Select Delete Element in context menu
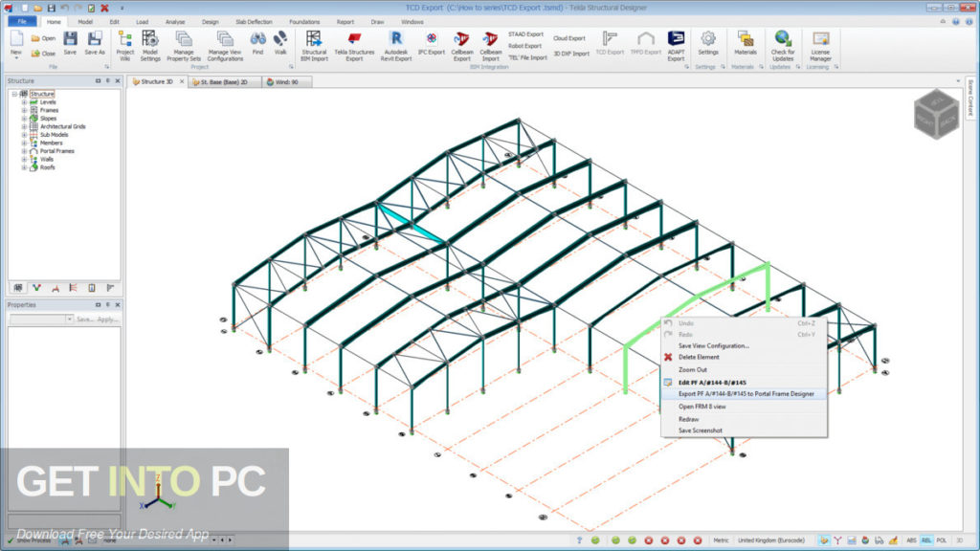Viewport: 980px width, 551px height. 698,358
